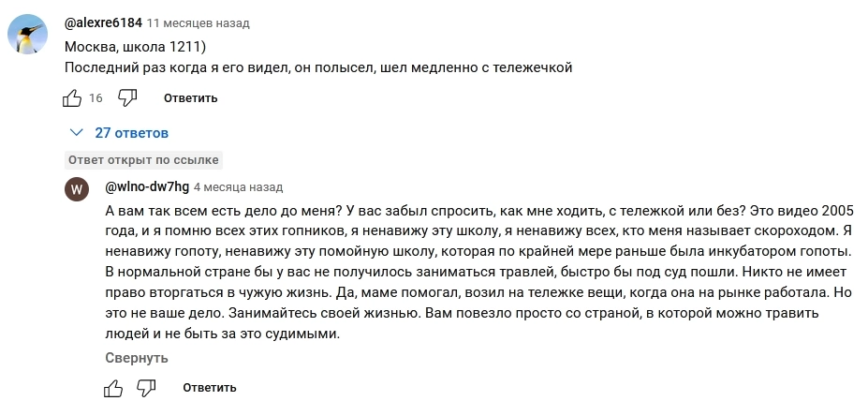This screenshot has width=868, height=401.
Task: Click the "11 месяцев назад" timestamp
Action: tap(199, 22)
